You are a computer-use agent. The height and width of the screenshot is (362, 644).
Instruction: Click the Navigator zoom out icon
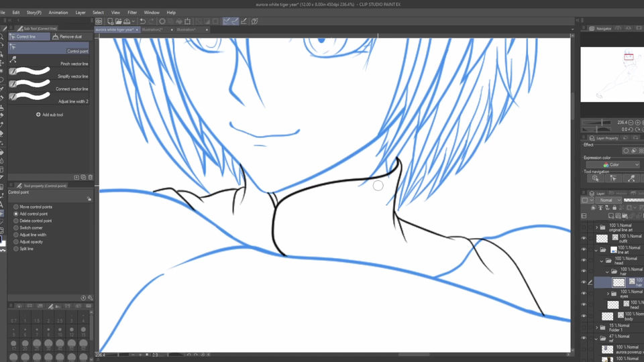[x=631, y=122]
